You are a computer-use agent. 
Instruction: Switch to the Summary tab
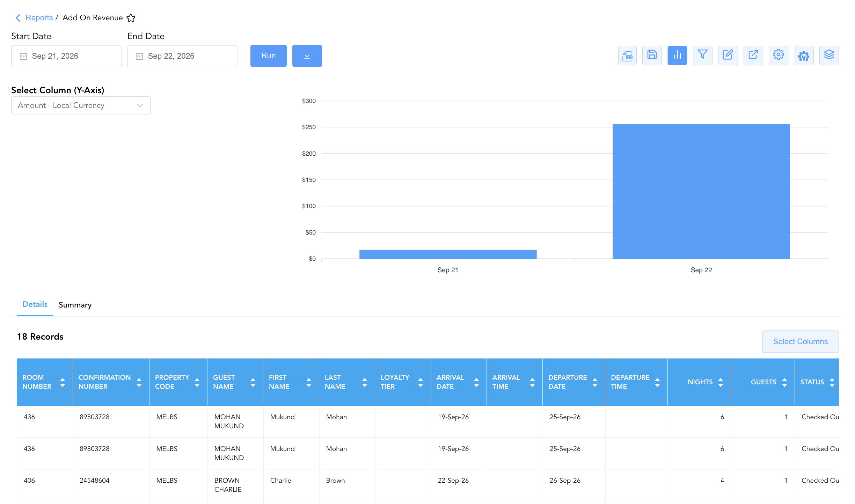[x=75, y=305]
